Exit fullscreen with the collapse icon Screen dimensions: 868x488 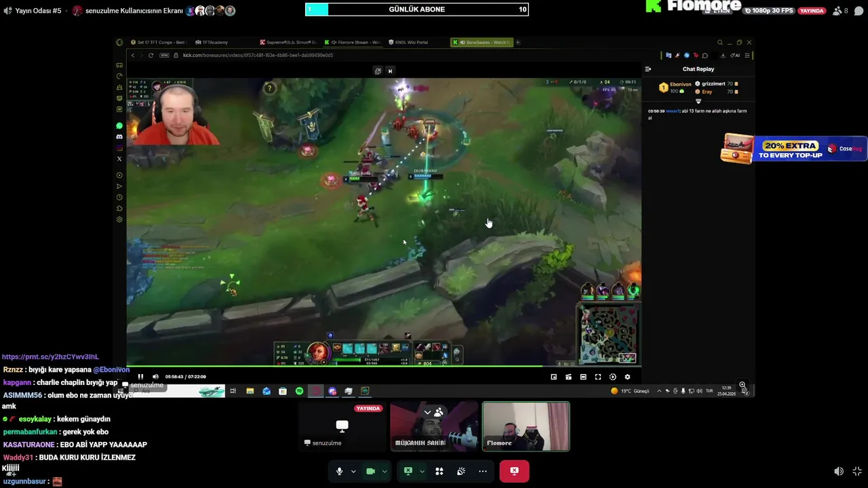(857, 471)
